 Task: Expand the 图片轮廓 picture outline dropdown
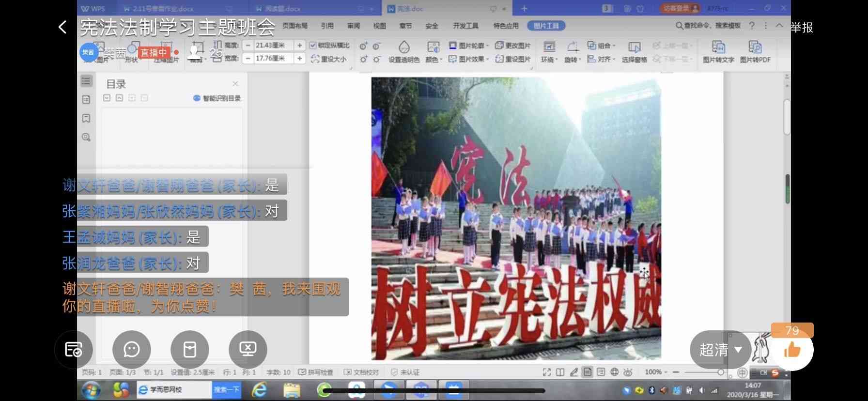(468, 46)
